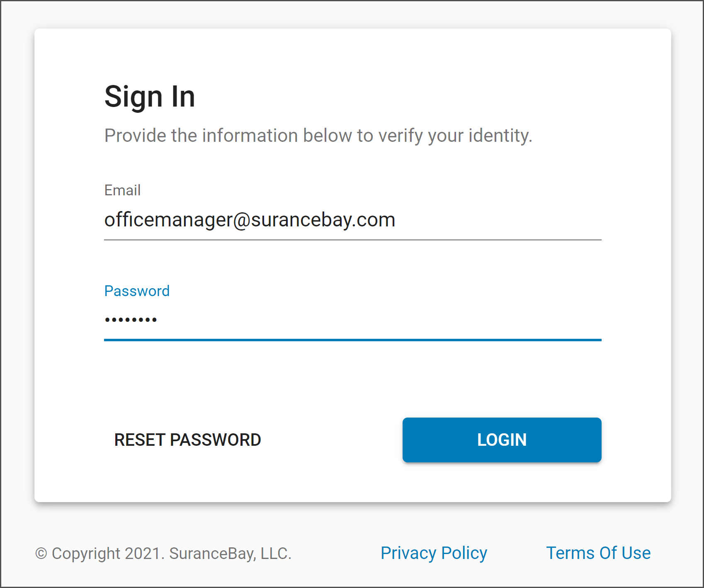
Task: Click the Sign In heading
Action: [150, 97]
